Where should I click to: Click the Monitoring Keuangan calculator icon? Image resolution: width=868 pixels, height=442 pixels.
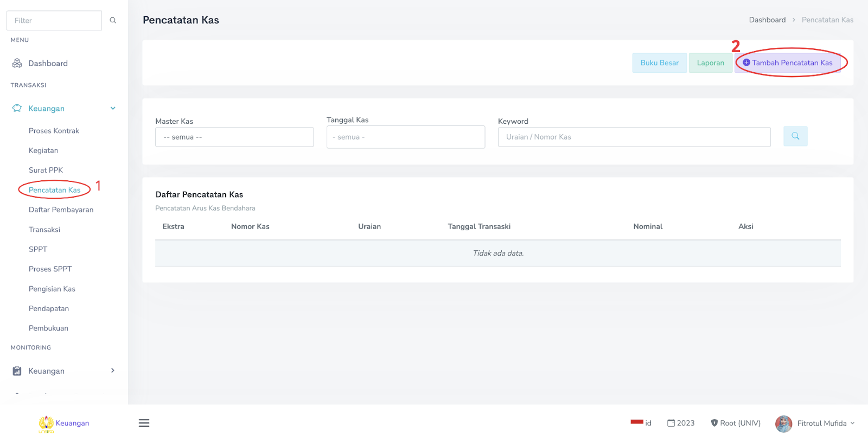click(17, 371)
